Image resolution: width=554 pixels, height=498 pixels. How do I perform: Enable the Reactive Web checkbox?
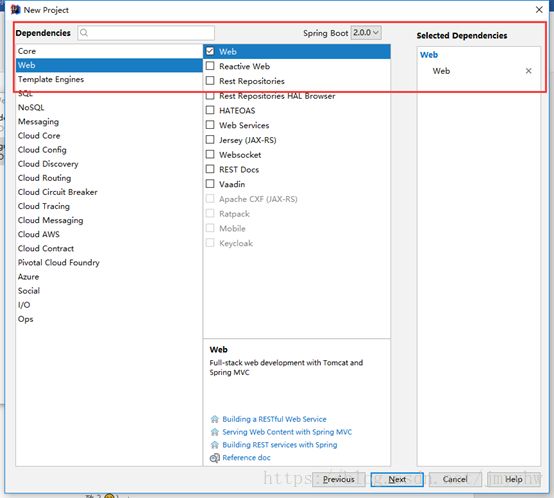pyautogui.click(x=210, y=66)
